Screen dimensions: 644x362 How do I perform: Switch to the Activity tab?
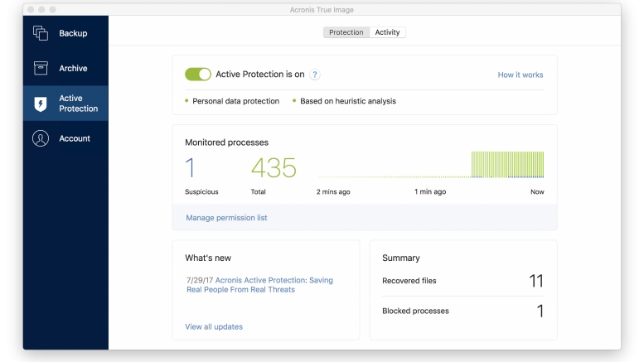387,32
